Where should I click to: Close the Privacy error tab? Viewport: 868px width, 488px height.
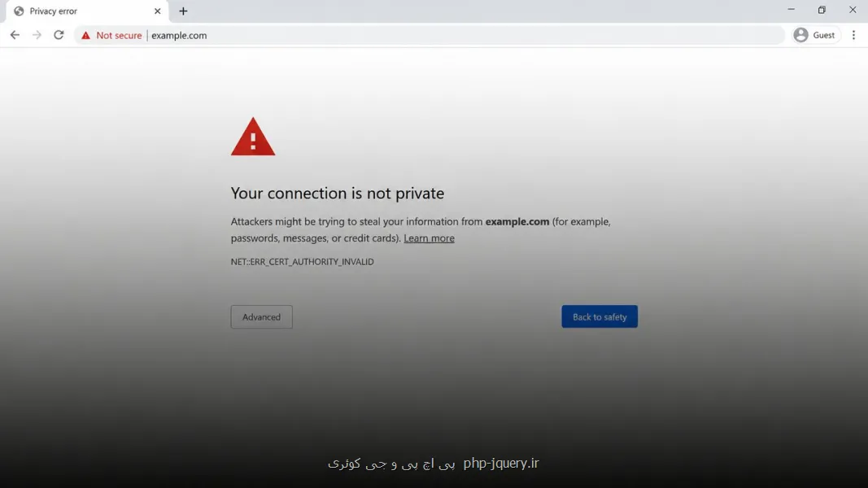point(157,11)
